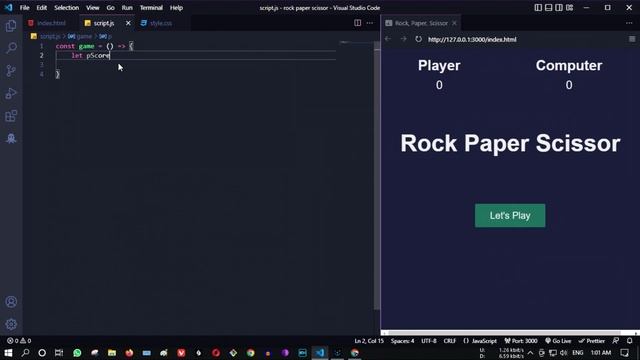Click the browser preview forward arrow
This screenshot has height=360, width=640.
click(403, 39)
